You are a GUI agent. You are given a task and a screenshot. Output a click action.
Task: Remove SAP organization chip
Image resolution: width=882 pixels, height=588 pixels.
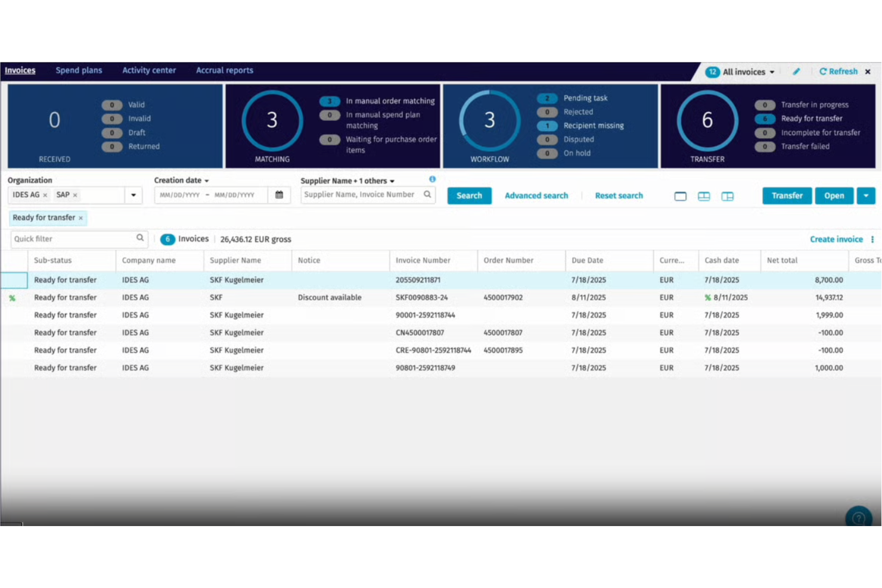(75, 195)
